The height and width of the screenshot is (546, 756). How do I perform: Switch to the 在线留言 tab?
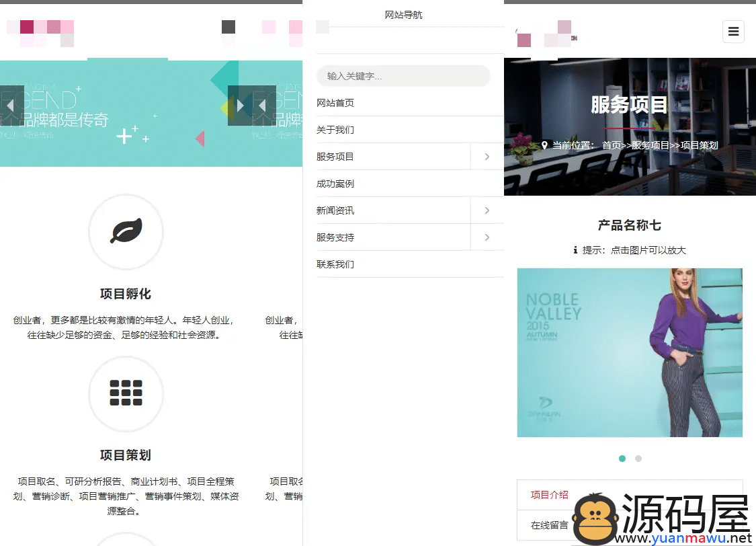(x=549, y=525)
